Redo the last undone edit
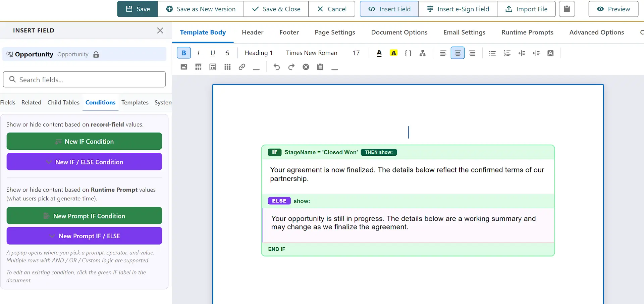 click(x=291, y=67)
